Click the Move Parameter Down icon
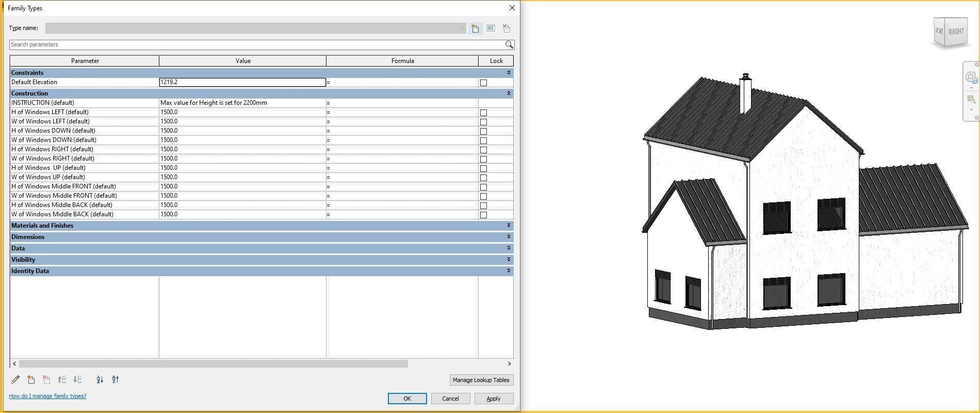980x413 pixels. coord(77,379)
